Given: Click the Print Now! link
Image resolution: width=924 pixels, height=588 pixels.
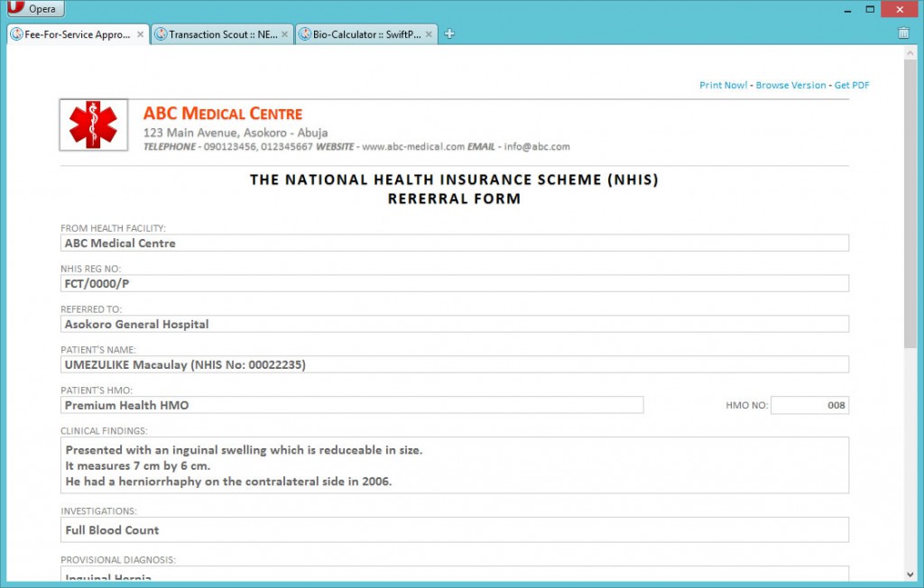Looking at the screenshot, I should (x=723, y=85).
